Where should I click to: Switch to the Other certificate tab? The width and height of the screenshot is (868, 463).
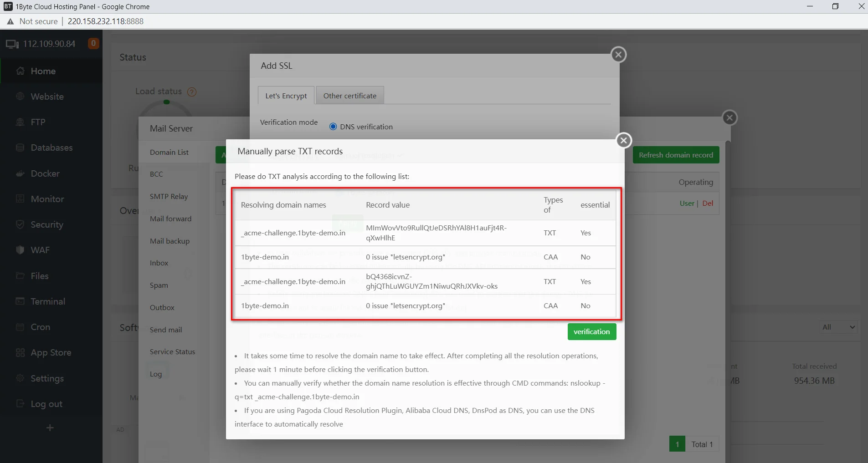pyautogui.click(x=350, y=96)
